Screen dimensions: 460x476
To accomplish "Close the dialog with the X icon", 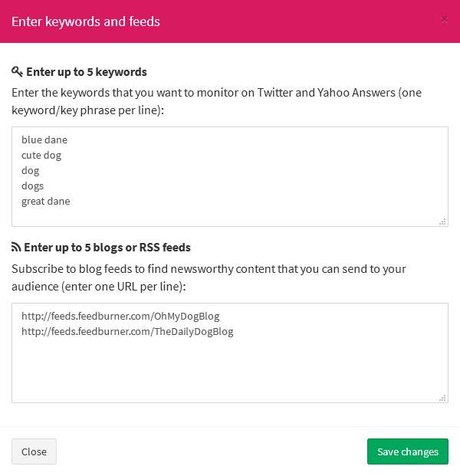I will [444, 19].
